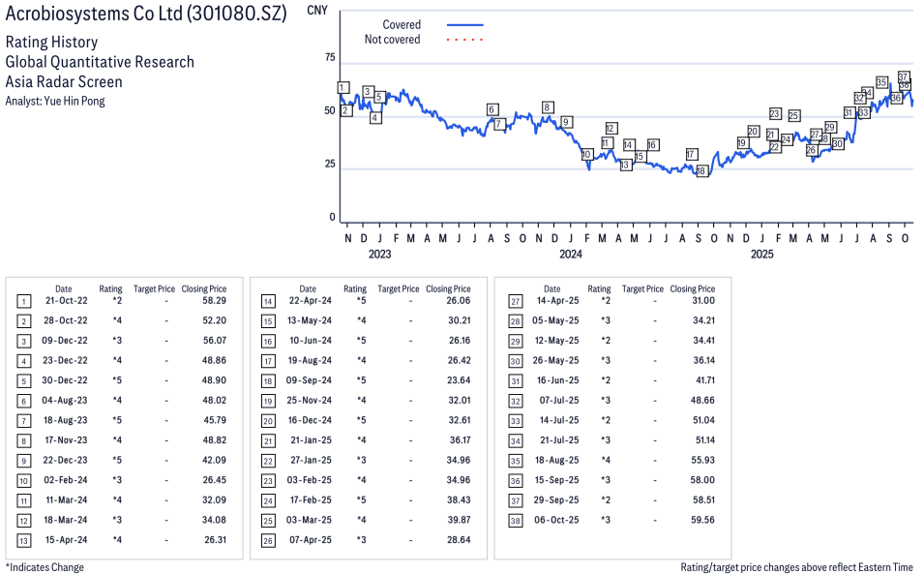Viewport: 924px width, 574px height.
Task: Click index box 13 in the first table
Action: point(23,539)
